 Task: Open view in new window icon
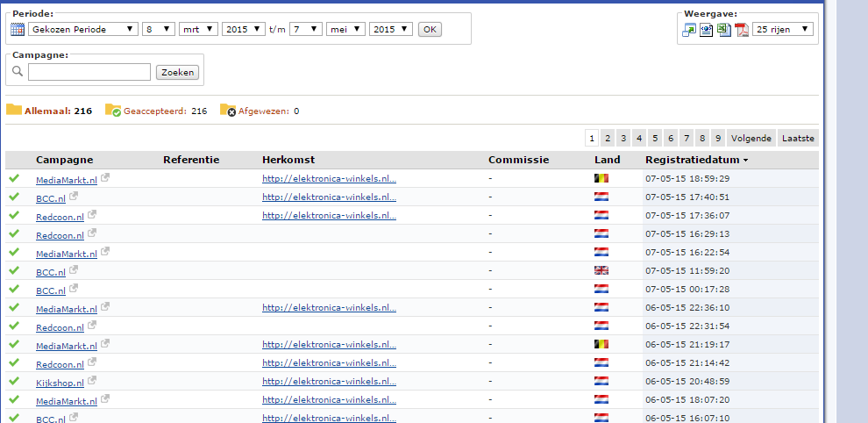coord(688,29)
